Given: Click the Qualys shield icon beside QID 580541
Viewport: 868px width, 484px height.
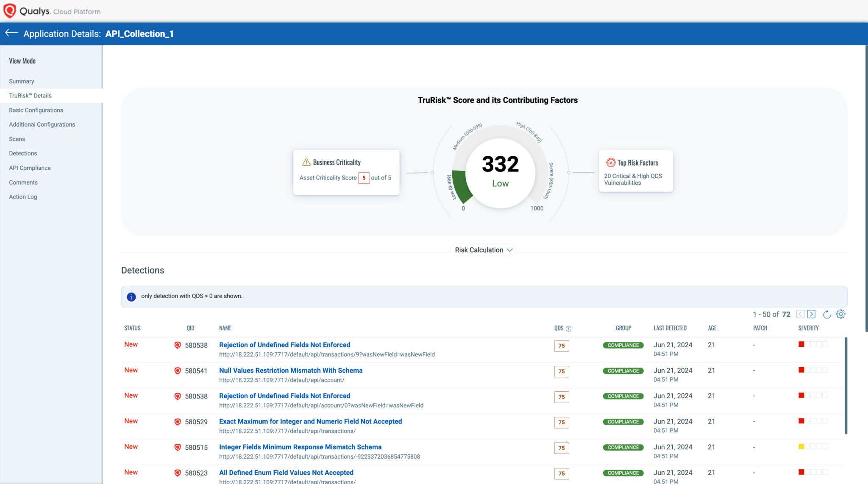Looking at the screenshot, I should (178, 371).
